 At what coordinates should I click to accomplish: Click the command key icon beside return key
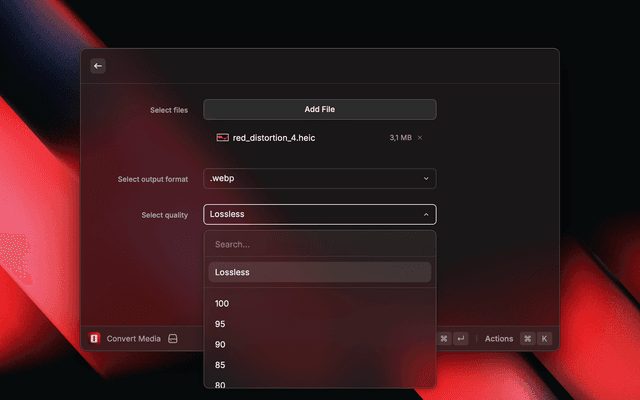[444, 338]
